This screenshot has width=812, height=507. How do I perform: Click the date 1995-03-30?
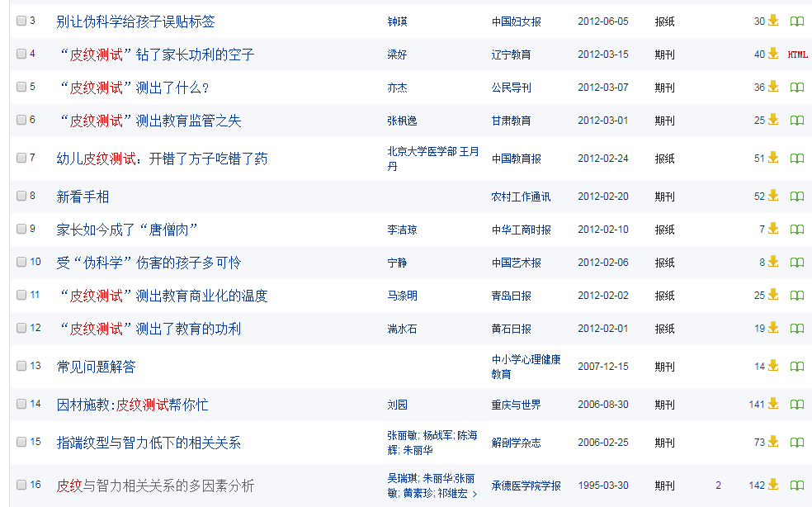point(603,486)
